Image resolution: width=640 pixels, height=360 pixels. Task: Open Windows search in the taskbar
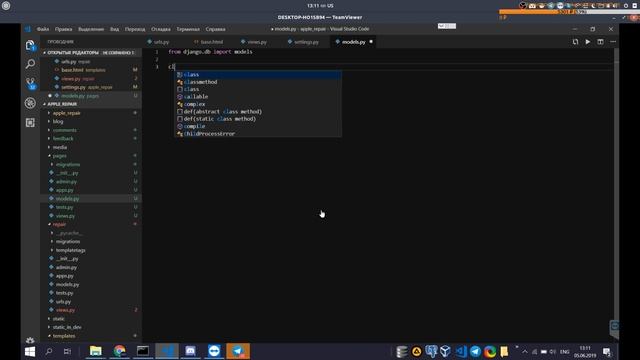coord(49,351)
